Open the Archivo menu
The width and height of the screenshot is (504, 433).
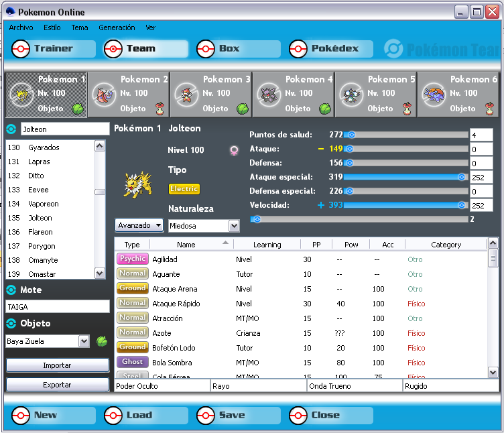[21, 27]
